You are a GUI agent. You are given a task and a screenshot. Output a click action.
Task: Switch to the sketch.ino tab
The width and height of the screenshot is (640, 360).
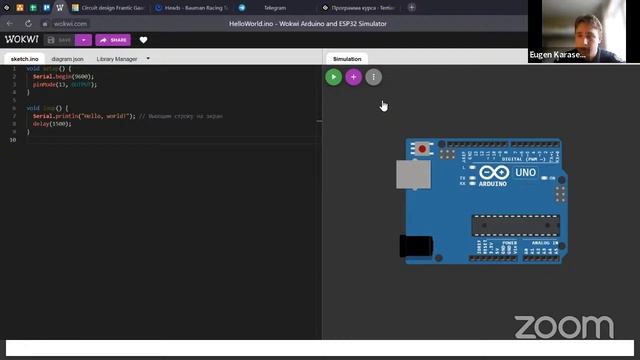pyautogui.click(x=24, y=59)
